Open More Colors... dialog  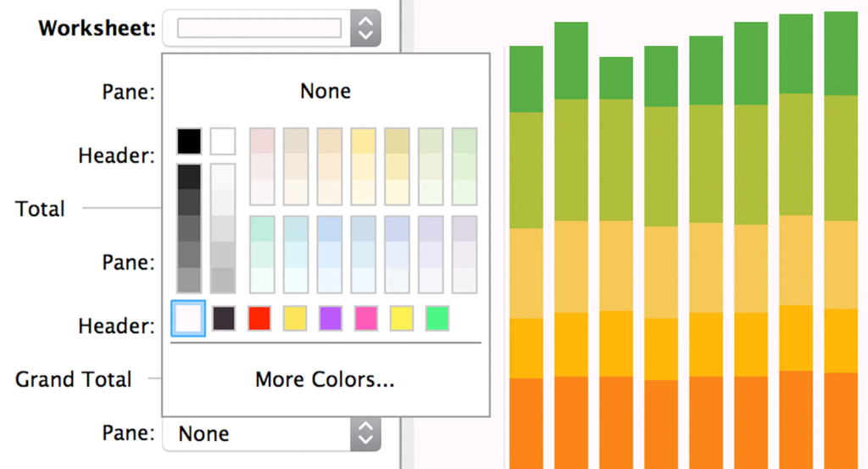(325, 380)
